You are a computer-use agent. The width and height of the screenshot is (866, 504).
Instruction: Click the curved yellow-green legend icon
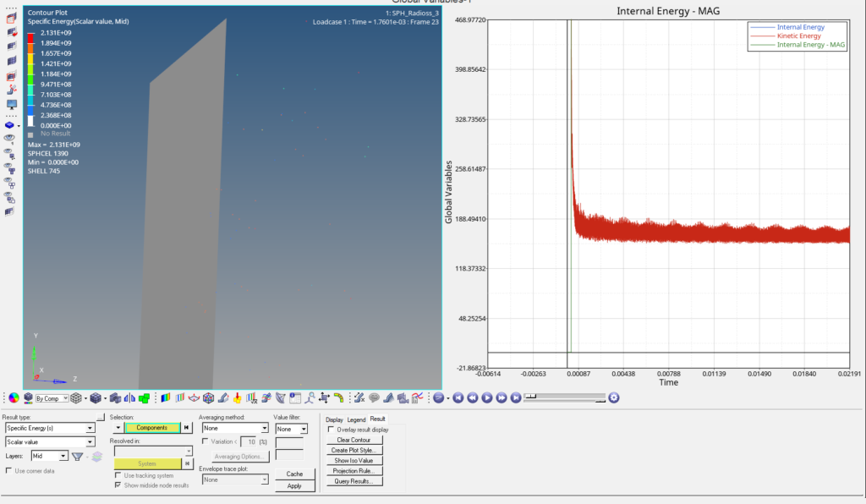tap(338, 398)
